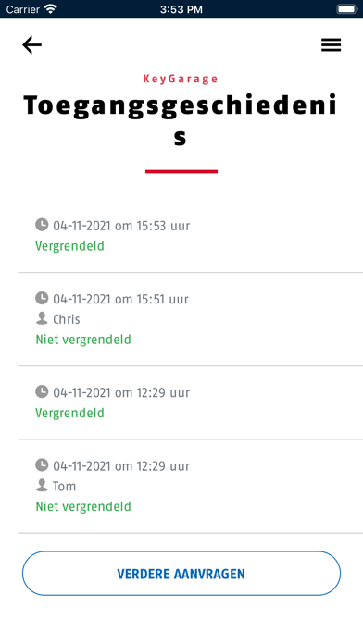Tap Niet vergrendeld status under Chris
Viewport: 363px width, 644px height.
pyautogui.click(x=83, y=340)
